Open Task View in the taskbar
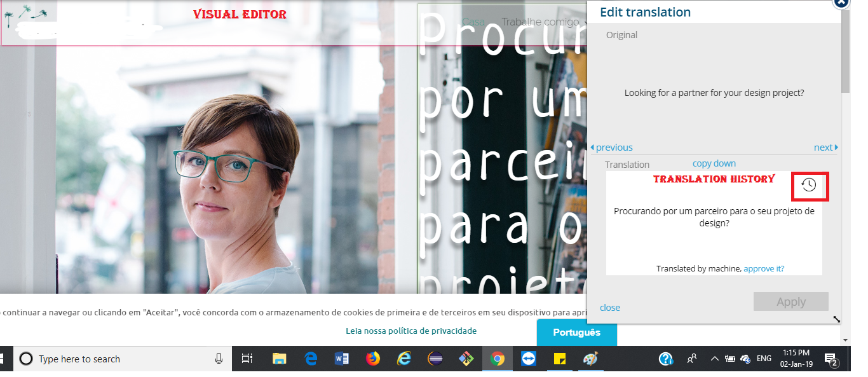 coord(247,359)
